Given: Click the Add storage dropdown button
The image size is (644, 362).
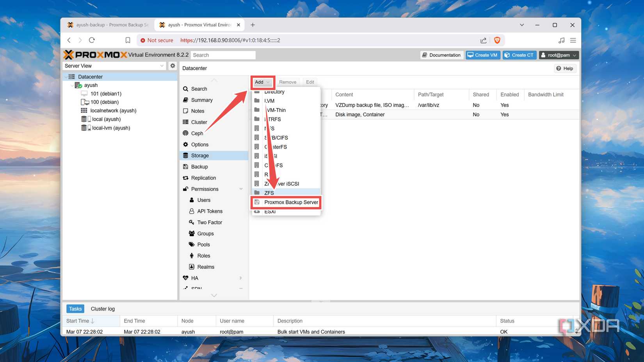Looking at the screenshot, I should 262,82.
